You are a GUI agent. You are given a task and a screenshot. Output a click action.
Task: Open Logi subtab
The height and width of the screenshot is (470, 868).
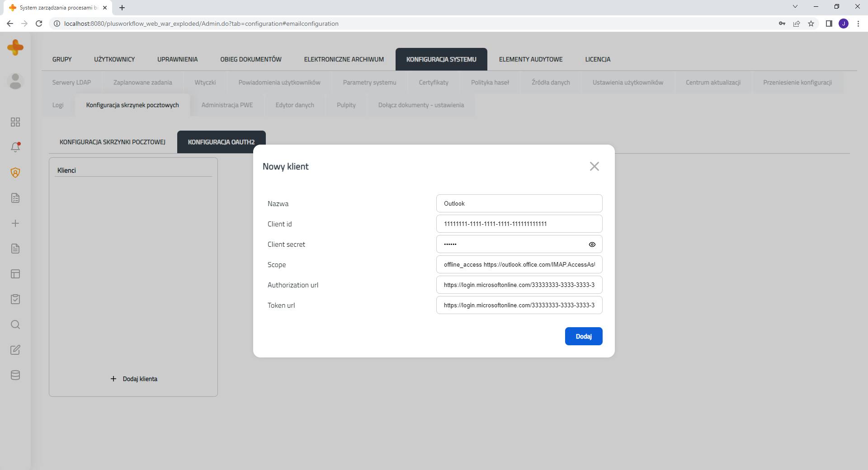(58, 105)
